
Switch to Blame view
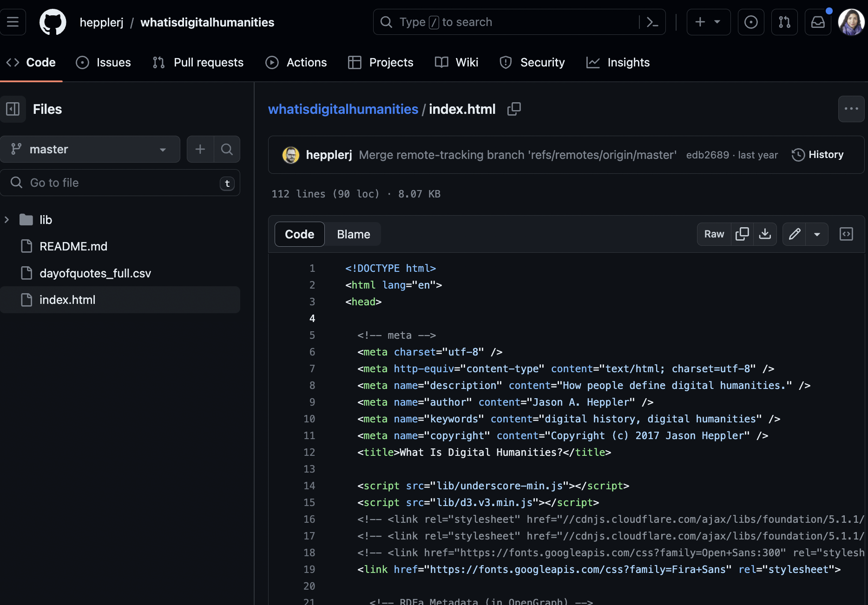353,234
